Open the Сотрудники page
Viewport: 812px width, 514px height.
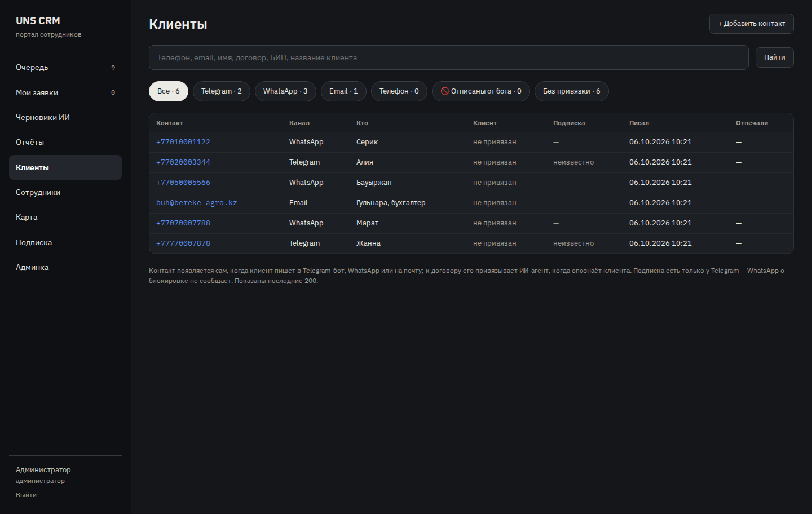pyautogui.click(x=65, y=192)
